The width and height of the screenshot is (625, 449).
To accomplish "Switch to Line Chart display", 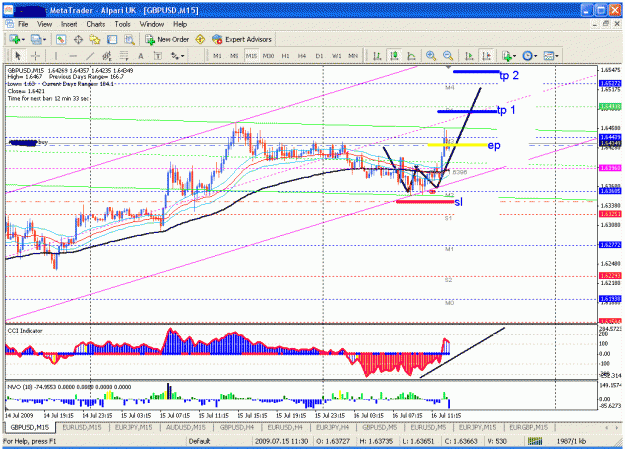I will click(x=411, y=56).
